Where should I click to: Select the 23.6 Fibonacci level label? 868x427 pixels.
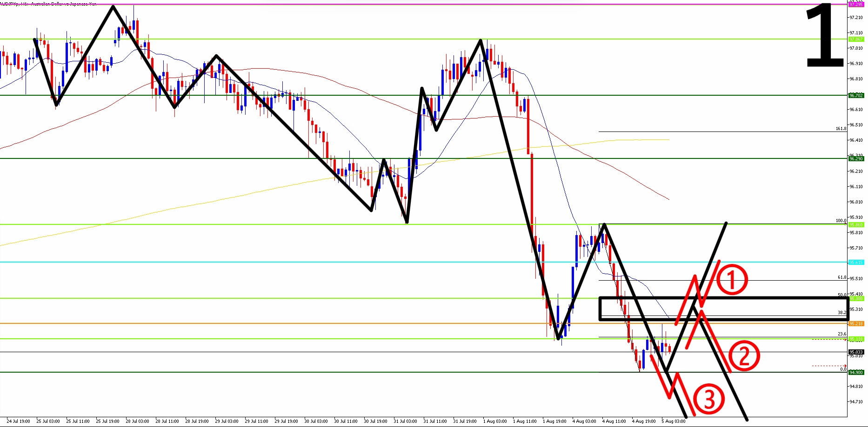click(x=841, y=334)
